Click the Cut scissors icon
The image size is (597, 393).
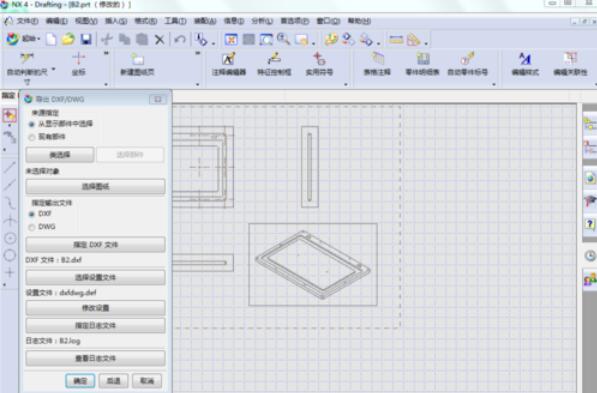107,39
